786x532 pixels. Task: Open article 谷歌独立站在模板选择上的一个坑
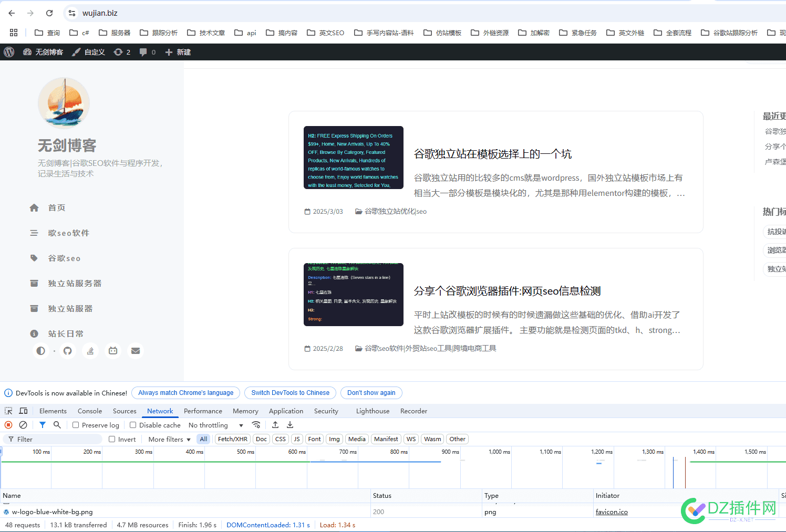(x=492, y=154)
